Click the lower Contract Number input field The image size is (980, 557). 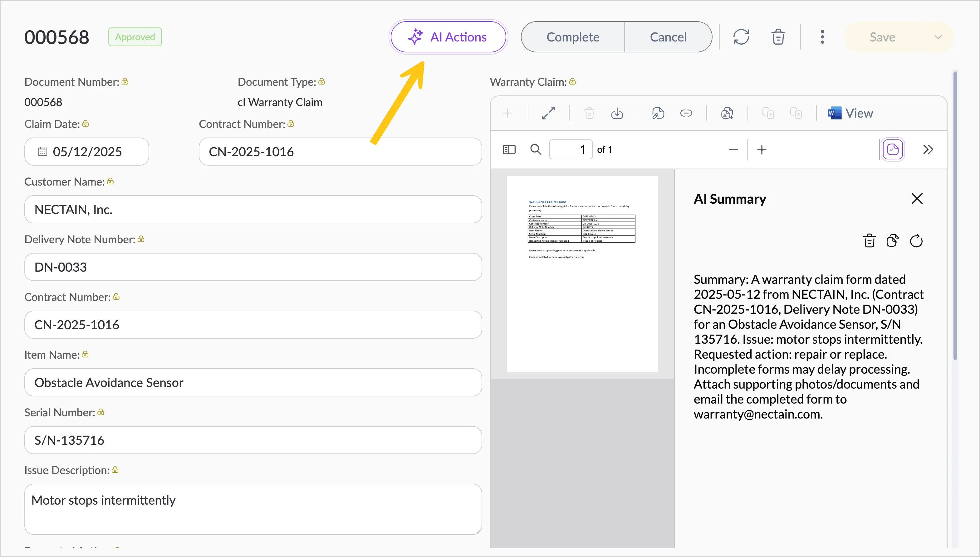pyautogui.click(x=253, y=325)
